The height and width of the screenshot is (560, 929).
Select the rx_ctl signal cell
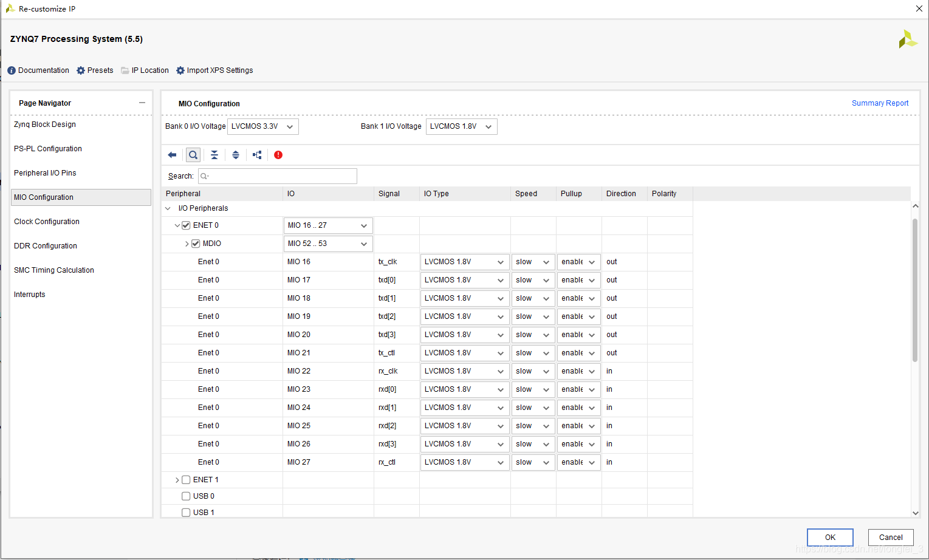397,462
